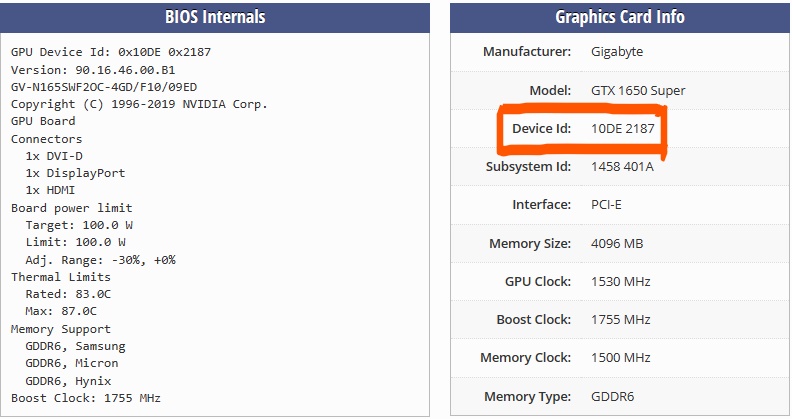Image resolution: width=792 pixels, height=419 pixels.
Task: Click the Version 90.16.46.00.B1 line
Action: pos(93,69)
